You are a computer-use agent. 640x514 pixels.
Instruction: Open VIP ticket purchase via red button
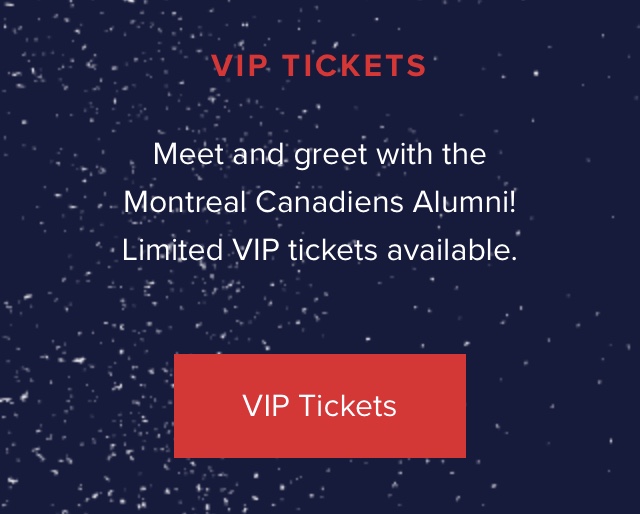tap(320, 406)
